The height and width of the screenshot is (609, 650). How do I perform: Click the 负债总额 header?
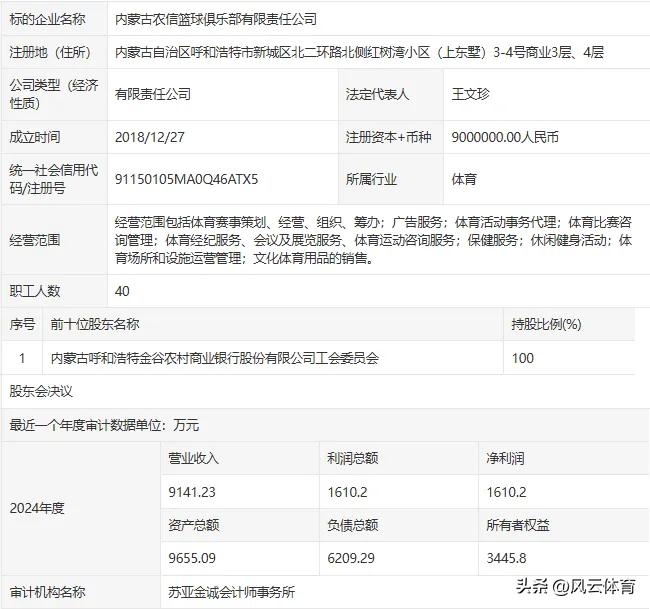pos(353,525)
